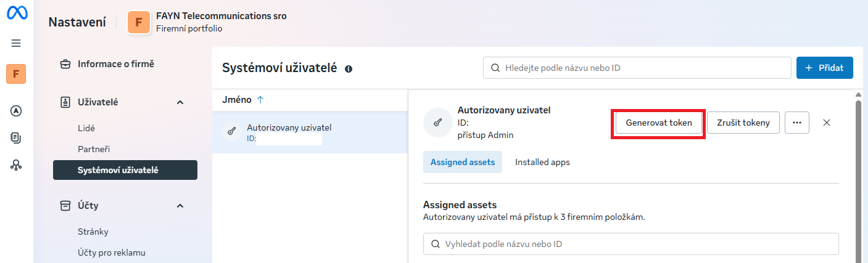The height and width of the screenshot is (263, 868).
Task: Select the Assigned assets tab
Action: [x=463, y=163]
